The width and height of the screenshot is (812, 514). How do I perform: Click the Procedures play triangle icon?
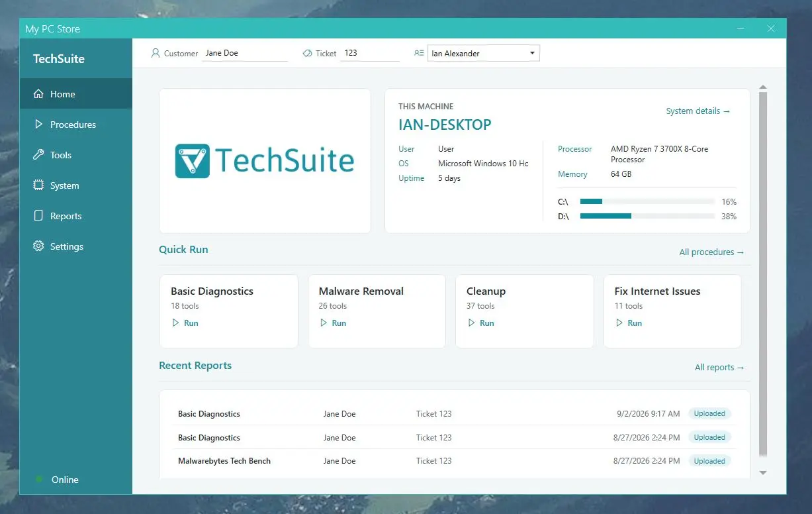38,125
